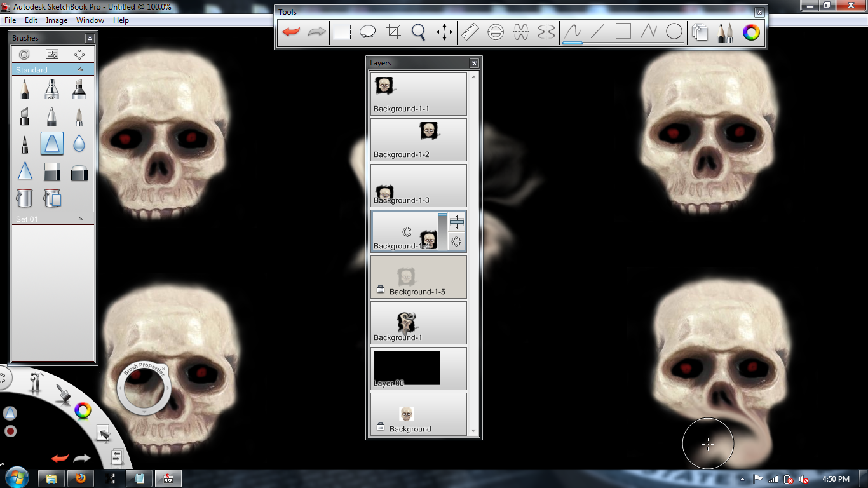Redo with the gray arrow in Tools
The height and width of the screenshot is (488, 868).
click(x=316, y=32)
